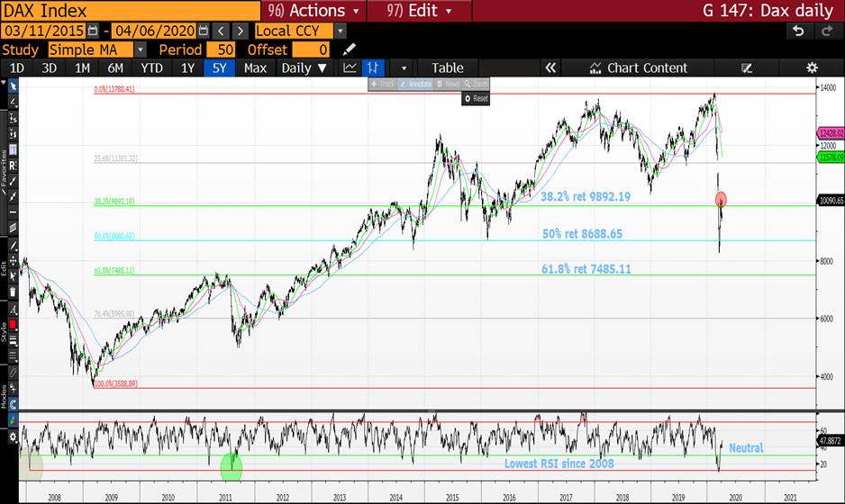Click the redo arrow icon
This screenshot has height=504, width=845.
coord(827,31)
